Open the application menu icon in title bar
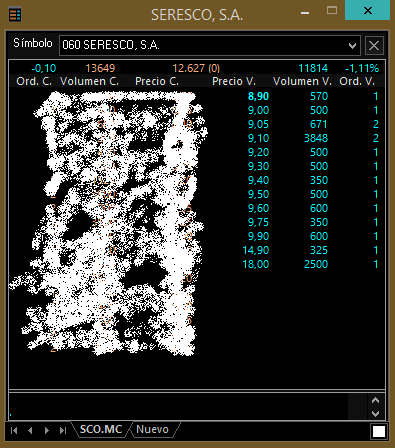Screen dimensions: 395x448 pos(15,15)
